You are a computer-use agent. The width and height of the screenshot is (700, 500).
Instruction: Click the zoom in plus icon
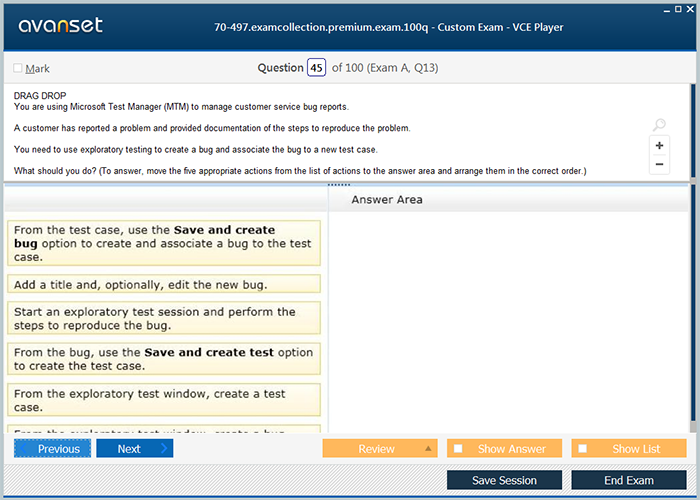[x=659, y=146]
